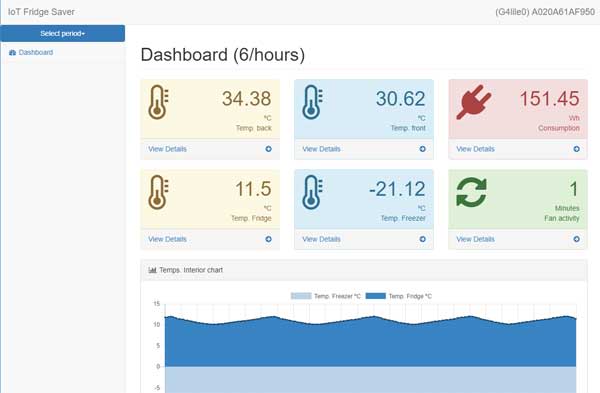Image resolution: width=600 pixels, height=393 pixels.
Task: Open the Select period dropdown
Action: [62, 34]
